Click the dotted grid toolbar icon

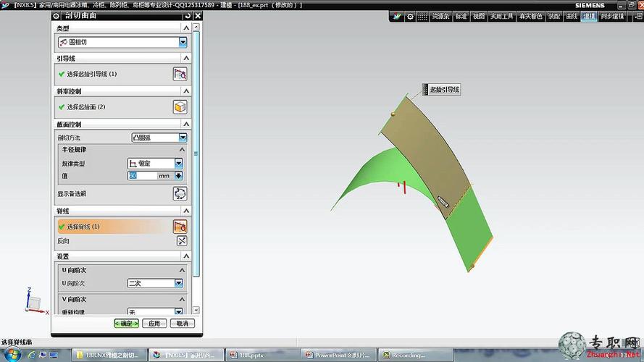[422, 17]
